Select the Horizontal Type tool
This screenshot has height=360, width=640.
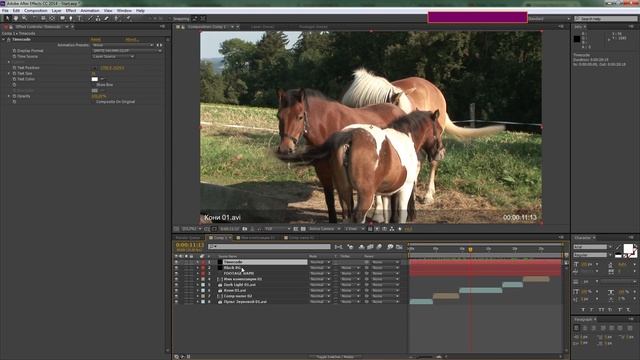(x=80, y=18)
